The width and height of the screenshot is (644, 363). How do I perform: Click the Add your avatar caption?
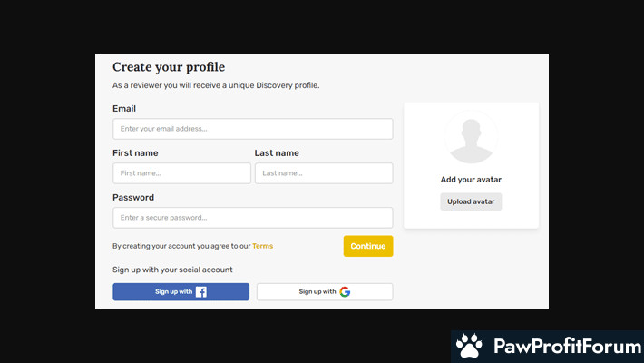[471, 180]
